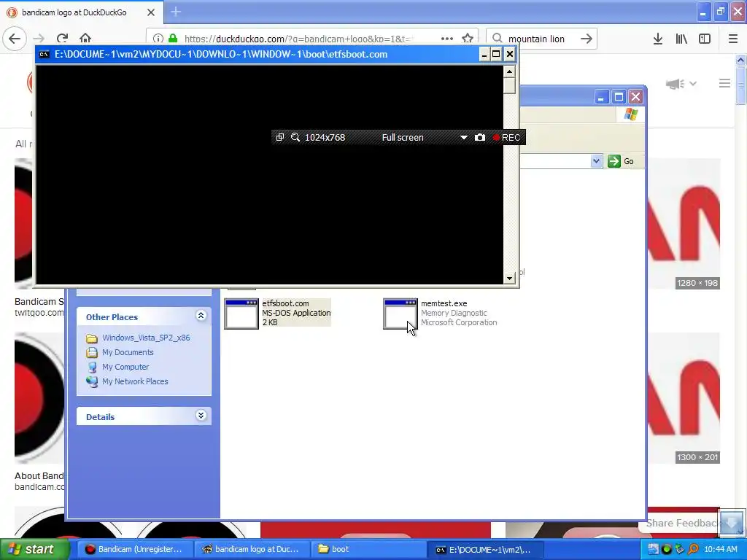Click the Firefox forward arrow button
747x560 pixels.
pos(39,39)
